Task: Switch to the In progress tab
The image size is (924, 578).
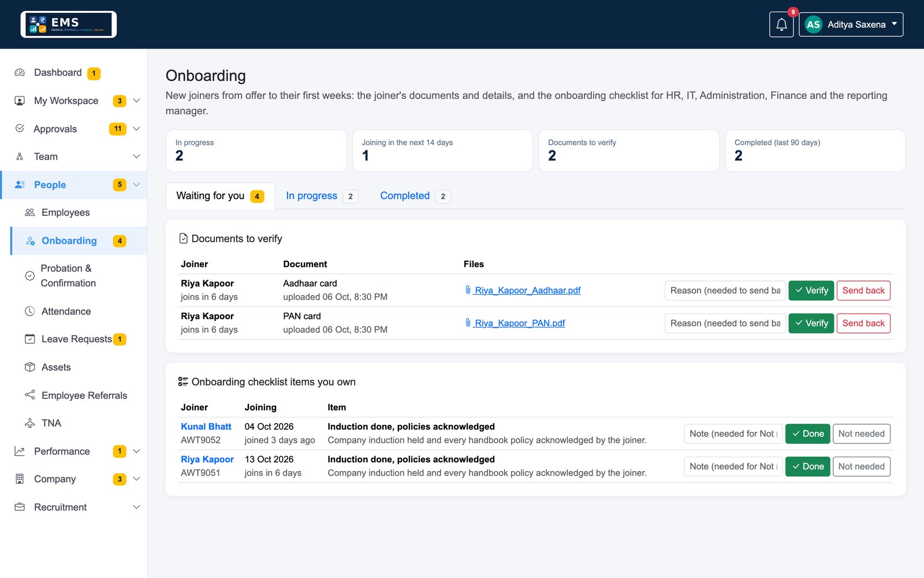Action: (322, 196)
